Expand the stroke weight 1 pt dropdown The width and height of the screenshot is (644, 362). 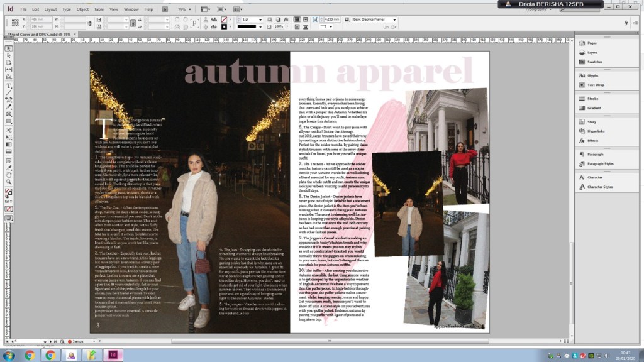[260, 19]
